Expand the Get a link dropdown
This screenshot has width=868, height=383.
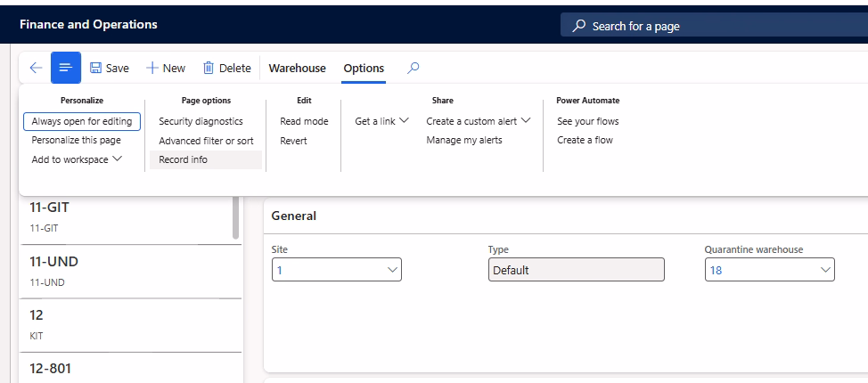(x=381, y=121)
